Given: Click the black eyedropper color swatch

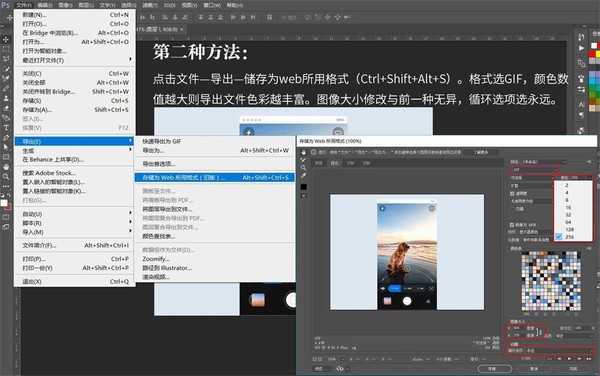Looking at the screenshot, I should (x=303, y=187).
